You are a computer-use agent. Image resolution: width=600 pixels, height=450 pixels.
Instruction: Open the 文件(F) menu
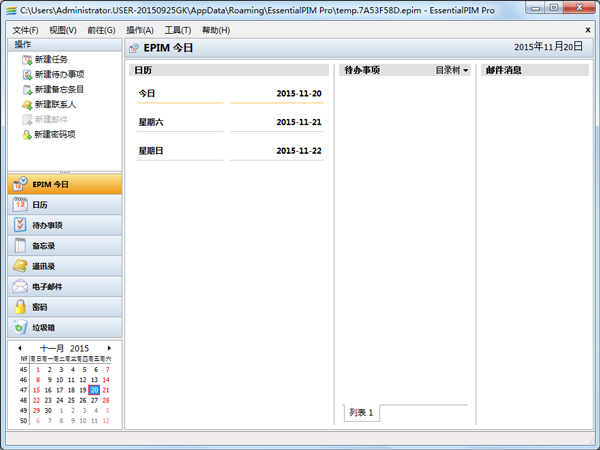click(26, 30)
